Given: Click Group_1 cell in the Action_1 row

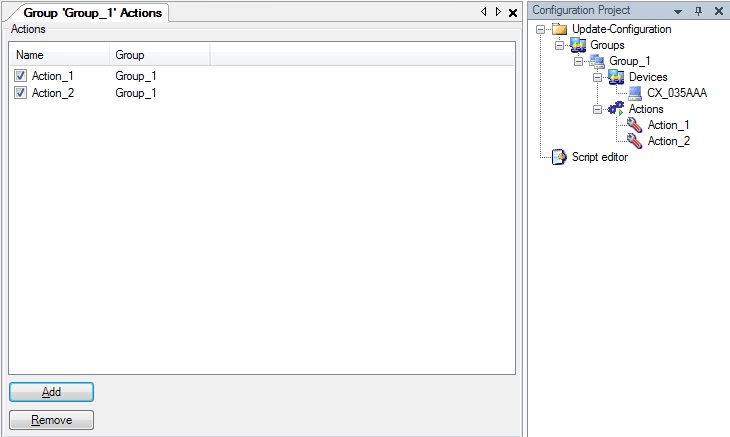Looking at the screenshot, I should pyautogui.click(x=135, y=76).
